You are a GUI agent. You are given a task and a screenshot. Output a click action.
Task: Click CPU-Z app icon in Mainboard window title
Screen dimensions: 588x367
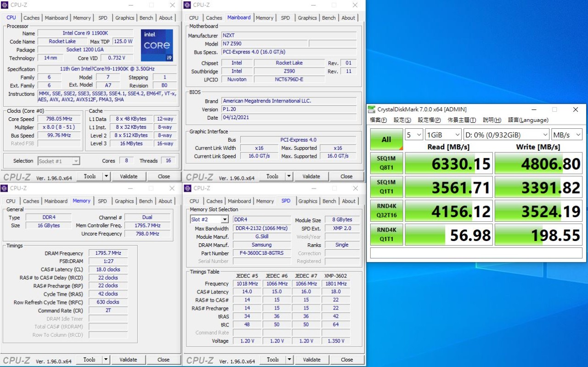187,5
